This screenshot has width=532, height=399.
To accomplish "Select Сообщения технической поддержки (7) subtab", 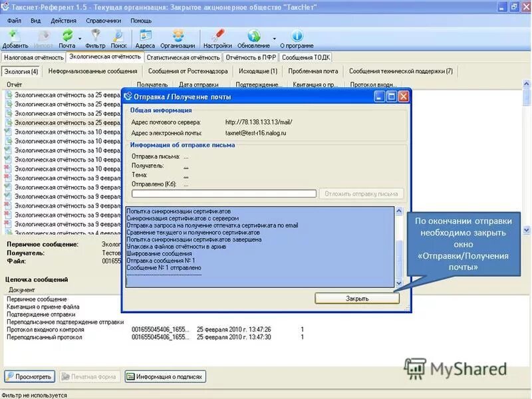I will point(401,71).
